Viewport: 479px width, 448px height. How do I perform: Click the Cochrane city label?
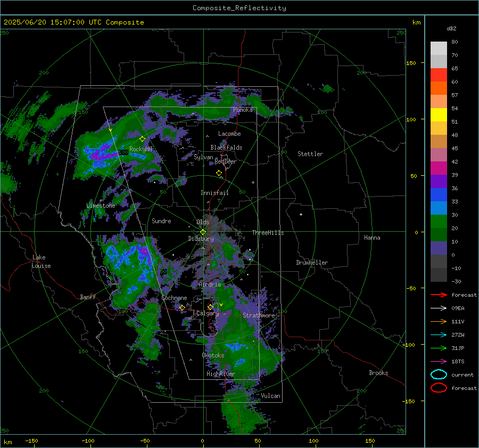(x=174, y=298)
